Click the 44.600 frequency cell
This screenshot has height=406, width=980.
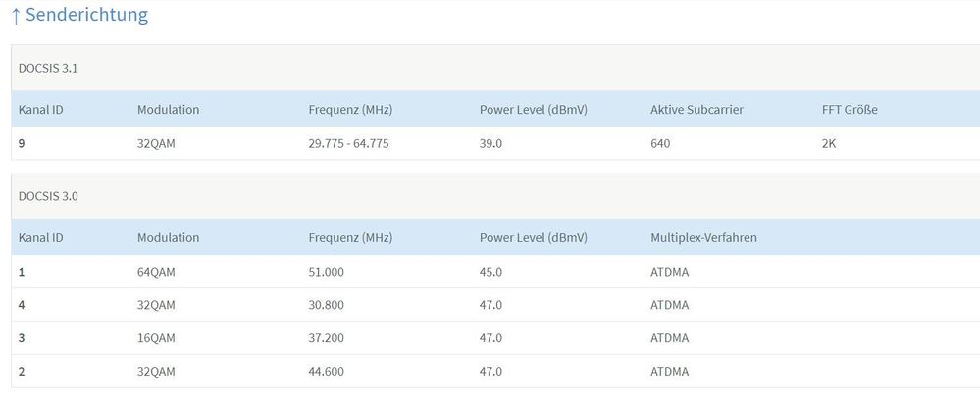pyautogui.click(x=326, y=372)
